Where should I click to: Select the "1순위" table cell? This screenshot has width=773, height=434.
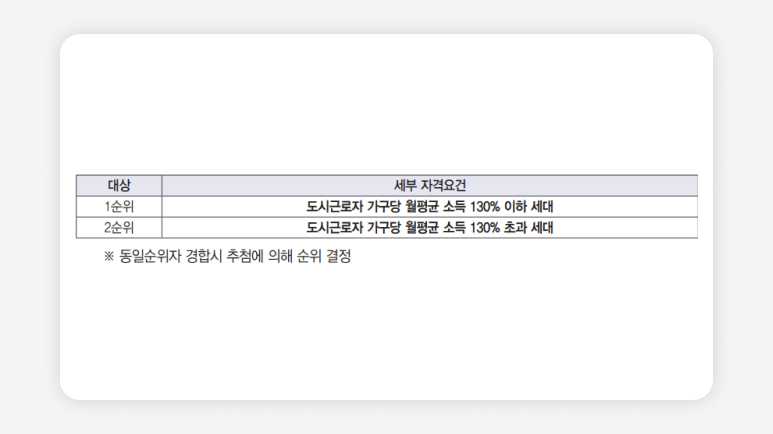(119, 207)
